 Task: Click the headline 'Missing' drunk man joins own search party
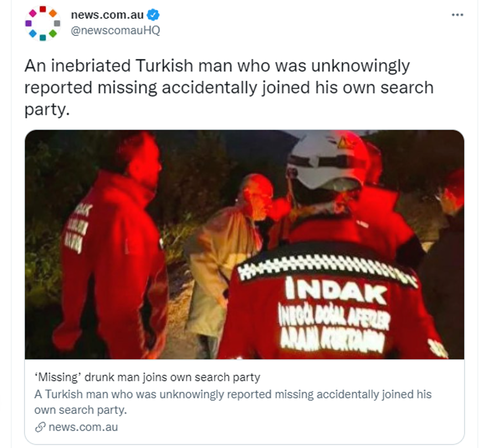coord(147,377)
